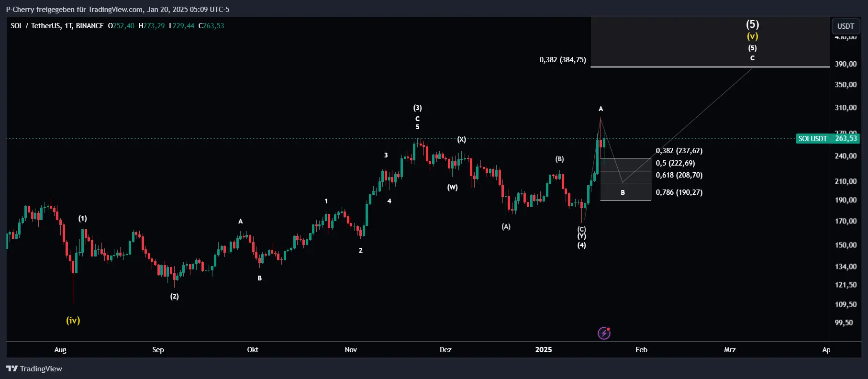
Task: Click the SOL / TetherUS, 1T, BINANCE title
Action: [57, 26]
